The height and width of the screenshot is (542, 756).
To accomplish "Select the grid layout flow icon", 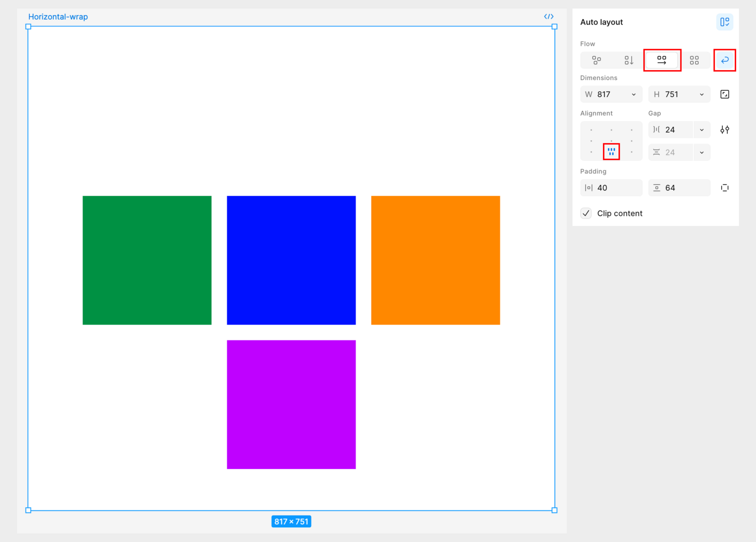I will point(695,60).
